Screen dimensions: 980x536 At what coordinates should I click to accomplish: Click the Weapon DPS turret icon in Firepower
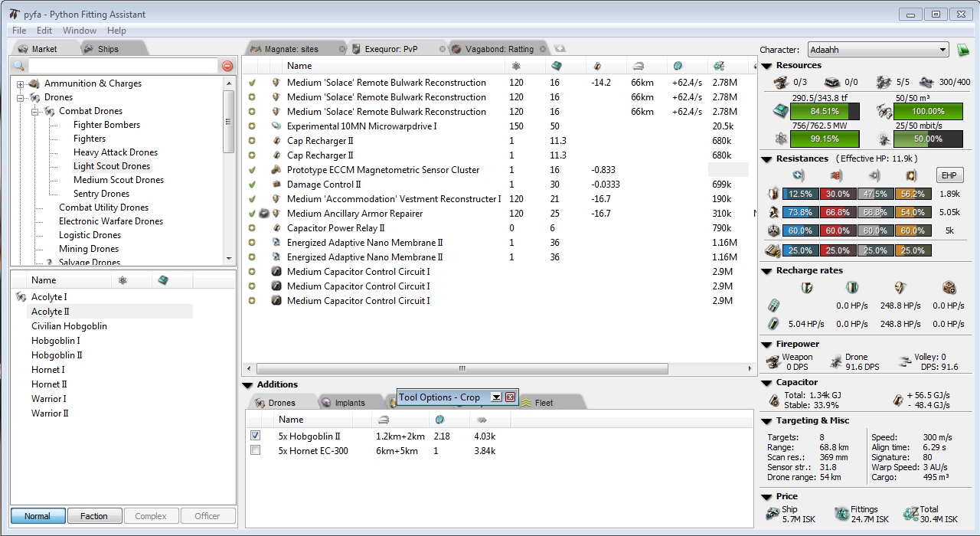(773, 361)
